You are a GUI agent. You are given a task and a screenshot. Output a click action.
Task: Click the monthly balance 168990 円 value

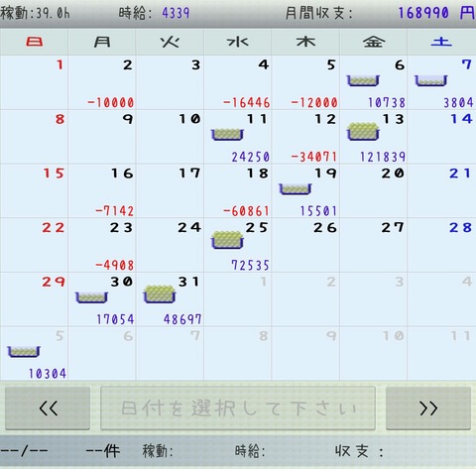pos(436,13)
